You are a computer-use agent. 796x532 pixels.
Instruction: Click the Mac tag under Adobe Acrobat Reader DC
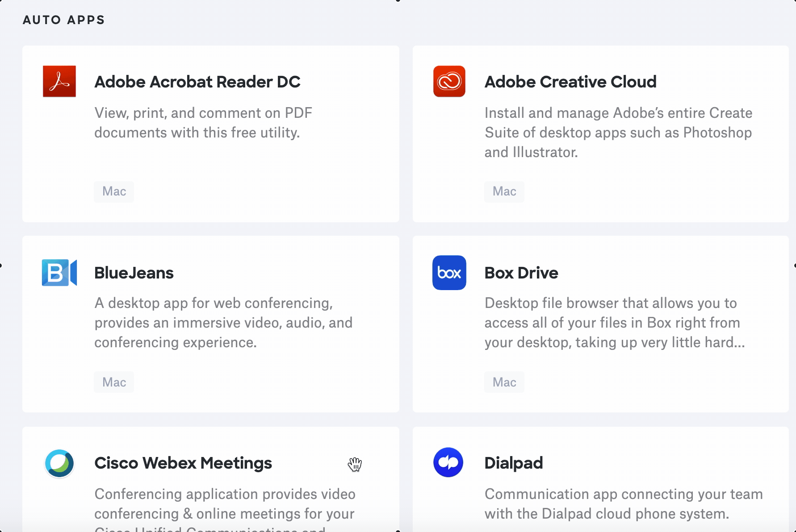click(114, 191)
